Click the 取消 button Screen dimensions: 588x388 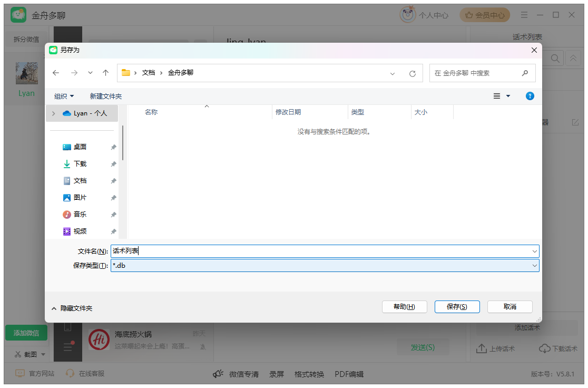pos(509,307)
